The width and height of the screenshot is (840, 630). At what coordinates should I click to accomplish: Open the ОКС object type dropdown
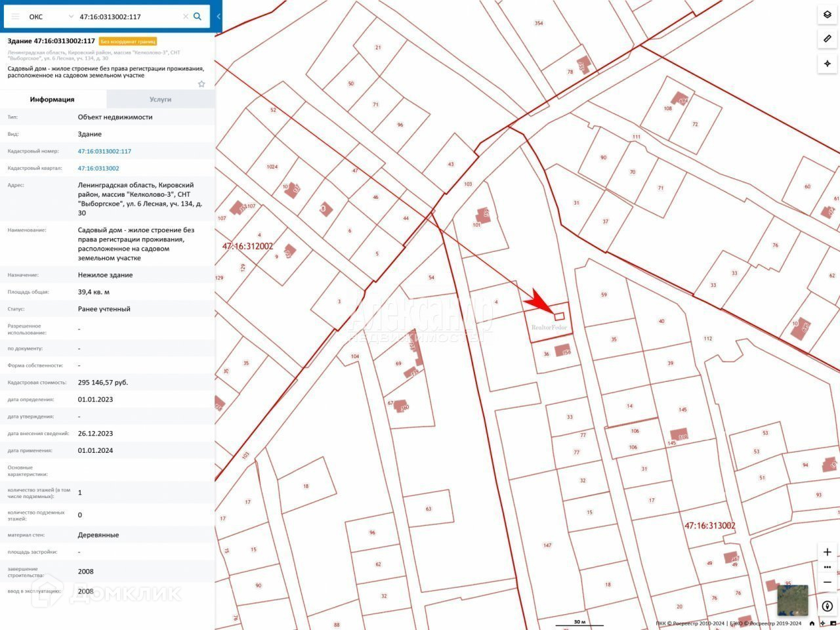coord(51,16)
